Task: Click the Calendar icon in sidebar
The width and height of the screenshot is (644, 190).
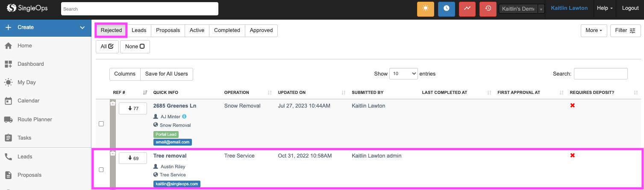Action: click(x=8, y=101)
